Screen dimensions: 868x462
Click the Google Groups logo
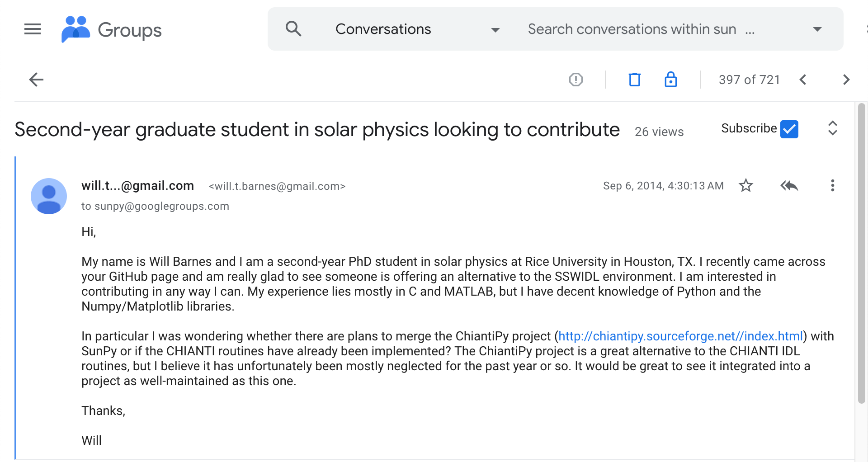tap(112, 30)
